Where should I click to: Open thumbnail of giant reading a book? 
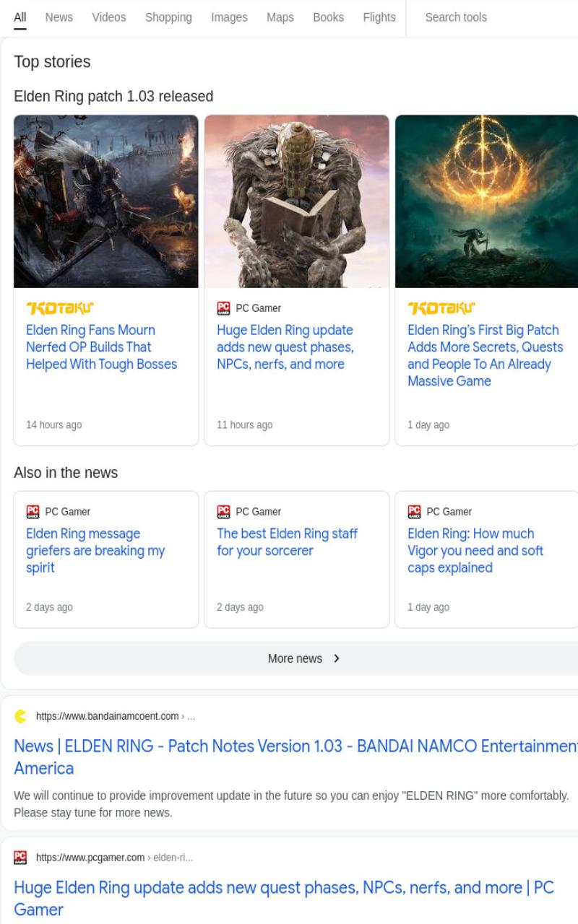(296, 201)
